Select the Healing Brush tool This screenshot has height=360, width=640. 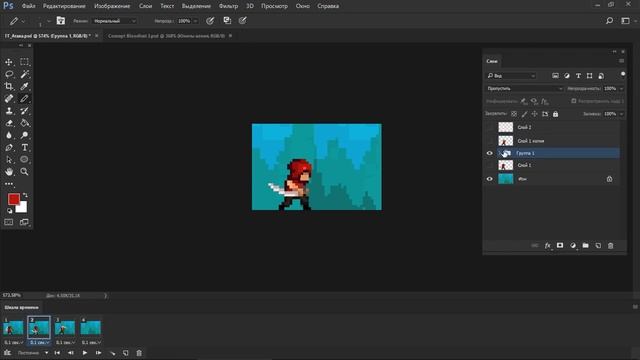tap(9, 99)
